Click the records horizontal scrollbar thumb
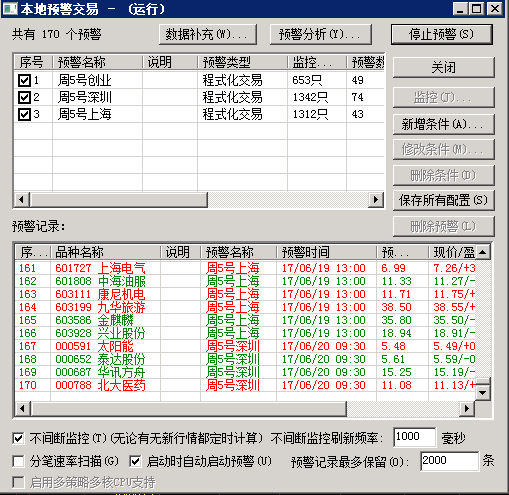The image size is (509, 495). click(189, 409)
